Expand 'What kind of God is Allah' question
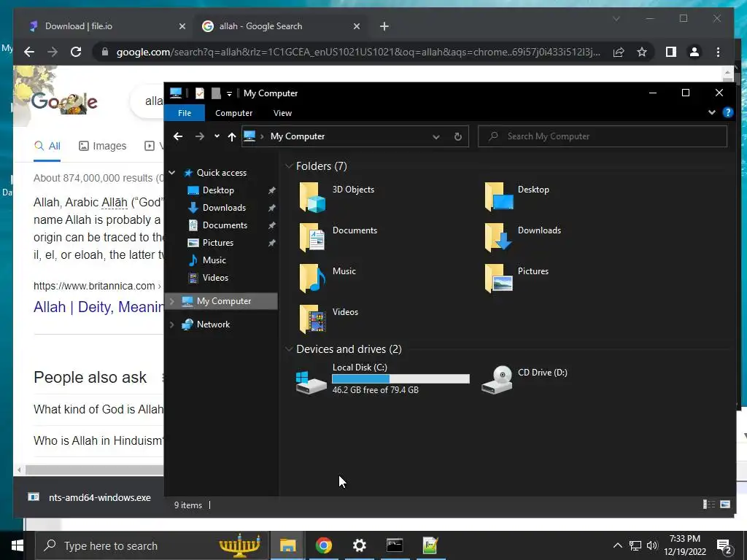This screenshot has width=747, height=560. 98,409
